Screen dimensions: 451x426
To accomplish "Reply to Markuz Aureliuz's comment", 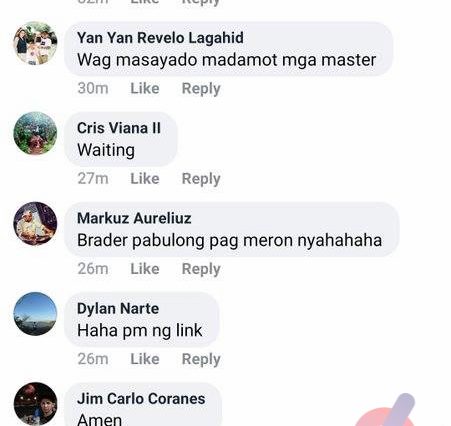I will [201, 269].
